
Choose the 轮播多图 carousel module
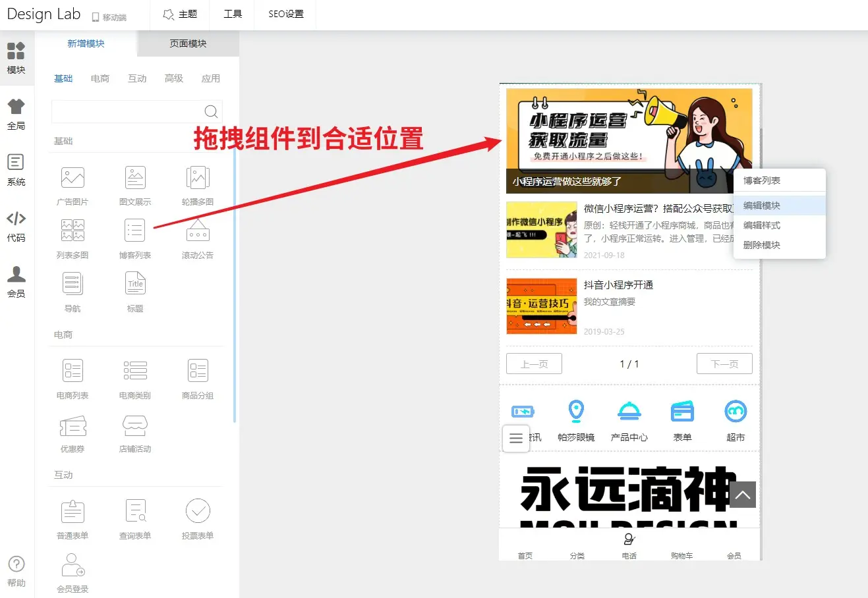tap(198, 178)
